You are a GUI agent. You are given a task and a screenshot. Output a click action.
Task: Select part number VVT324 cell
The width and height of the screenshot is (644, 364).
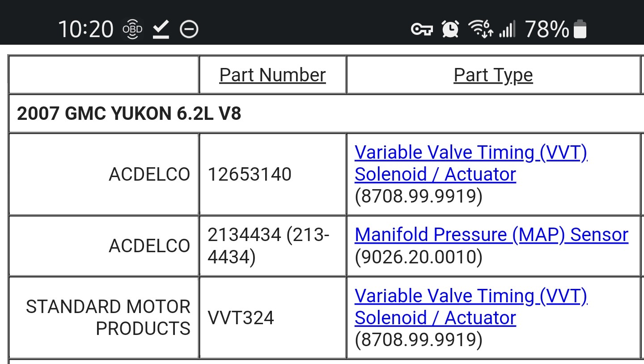tap(273, 317)
